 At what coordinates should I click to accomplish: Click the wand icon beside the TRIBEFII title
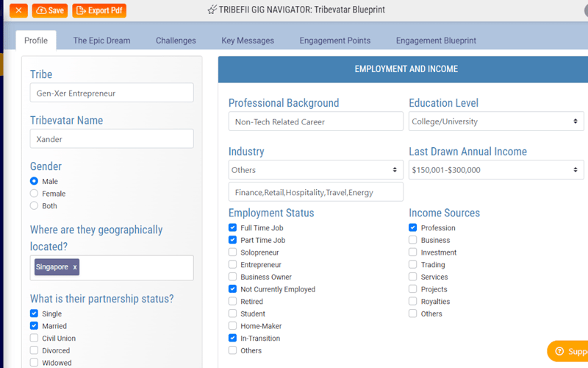[212, 10]
